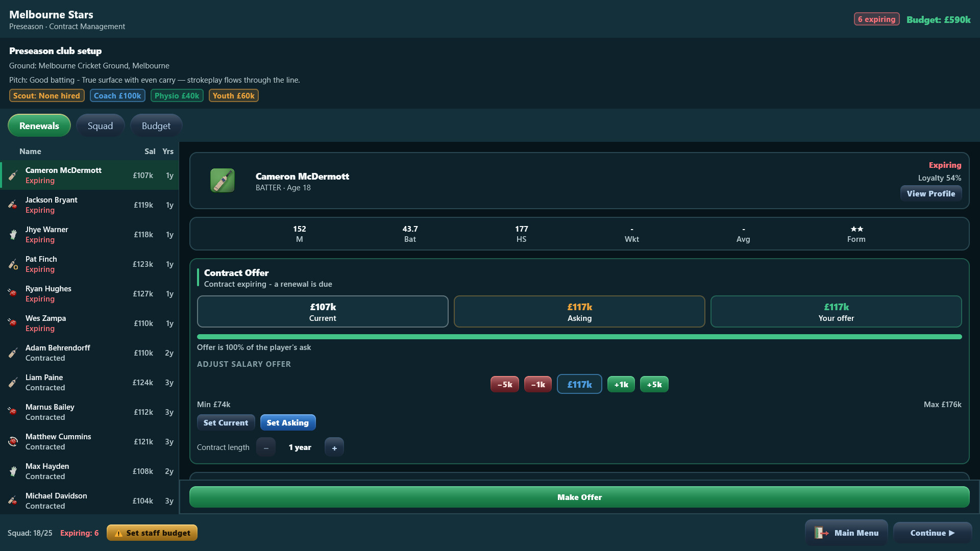The image size is (980, 551).
Task: Set offer to current salary
Action: tap(226, 422)
